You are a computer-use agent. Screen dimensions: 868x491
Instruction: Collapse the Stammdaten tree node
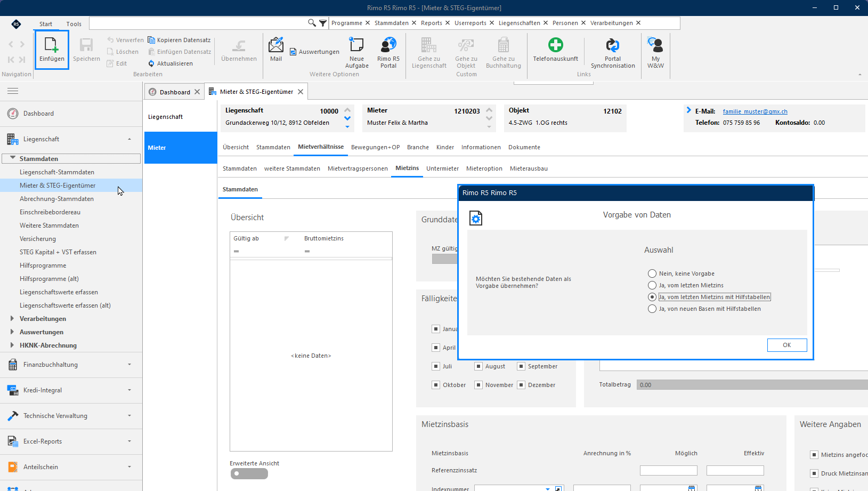[13, 158]
